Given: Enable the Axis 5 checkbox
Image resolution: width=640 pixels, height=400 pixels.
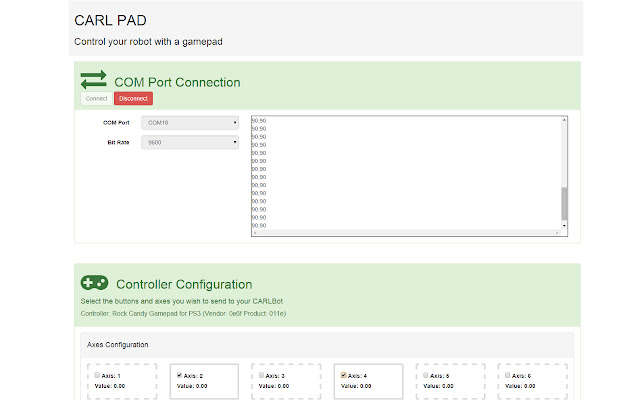Looking at the screenshot, I should (425, 375).
